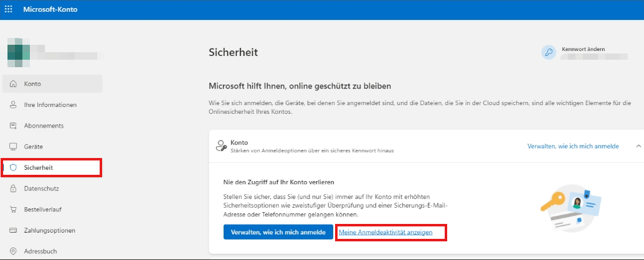
Task: Click the Konto card title text
Action: click(x=239, y=142)
